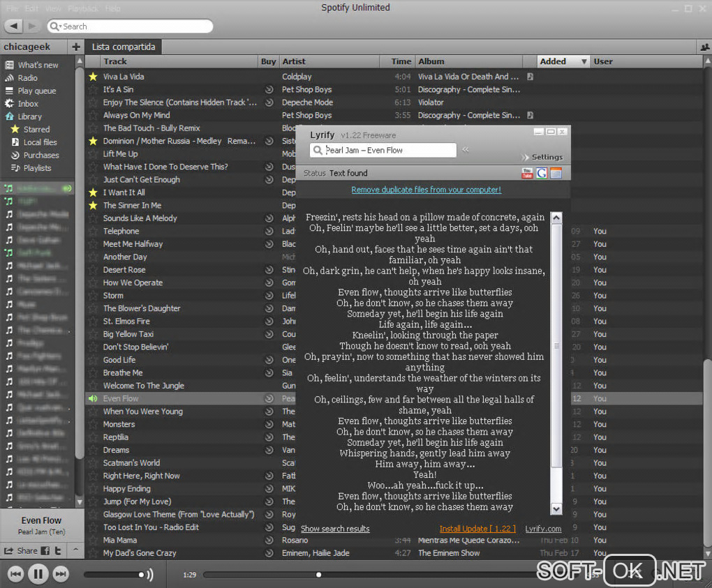Viewport: 712px width, 588px height.
Task: Click Show search results in Lyrify
Action: pos(335,529)
